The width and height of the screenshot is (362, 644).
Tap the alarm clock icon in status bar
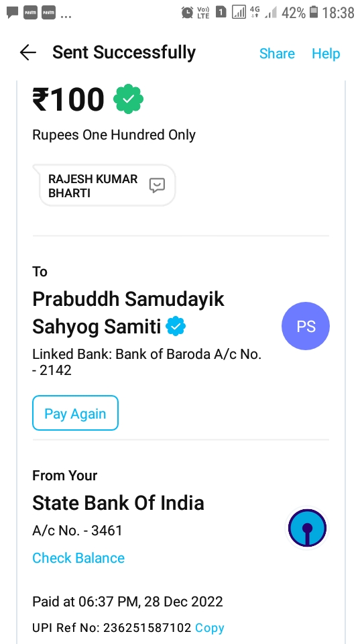(x=187, y=12)
